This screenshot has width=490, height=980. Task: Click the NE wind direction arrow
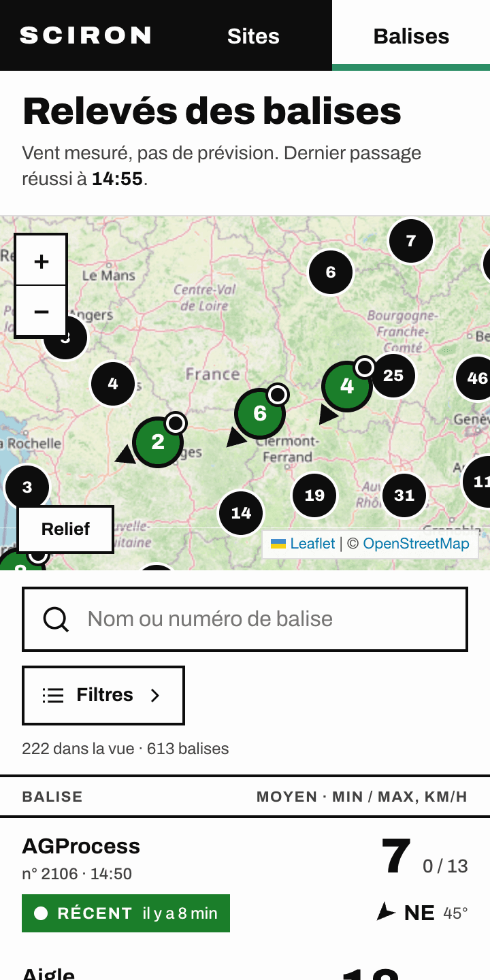tap(387, 912)
